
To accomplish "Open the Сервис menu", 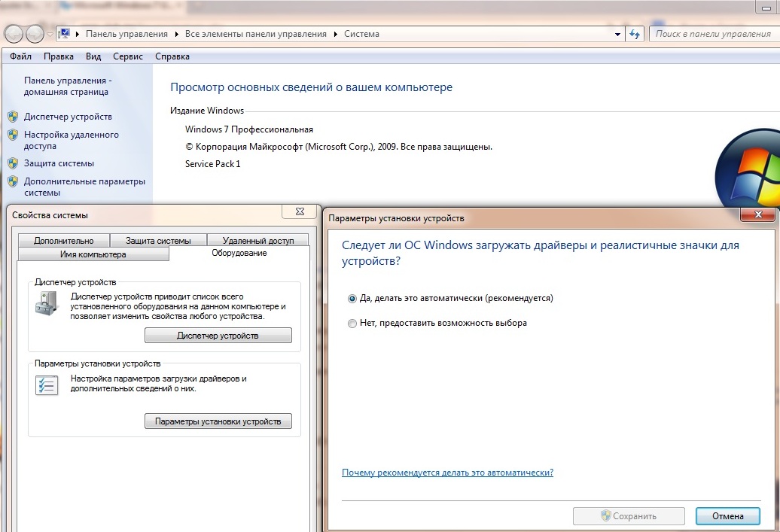I will (x=128, y=56).
